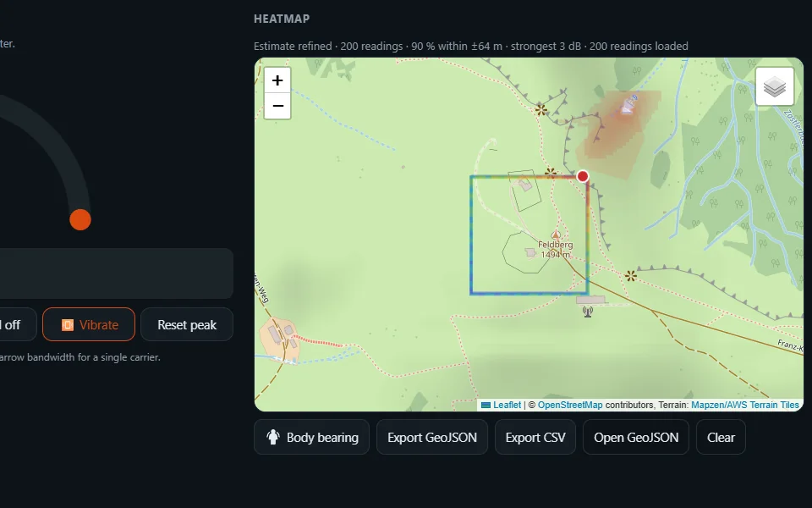Click the viewpoint star icon right of Feldberg
This screenshot has height=508, width=812.
click(630, 276)
